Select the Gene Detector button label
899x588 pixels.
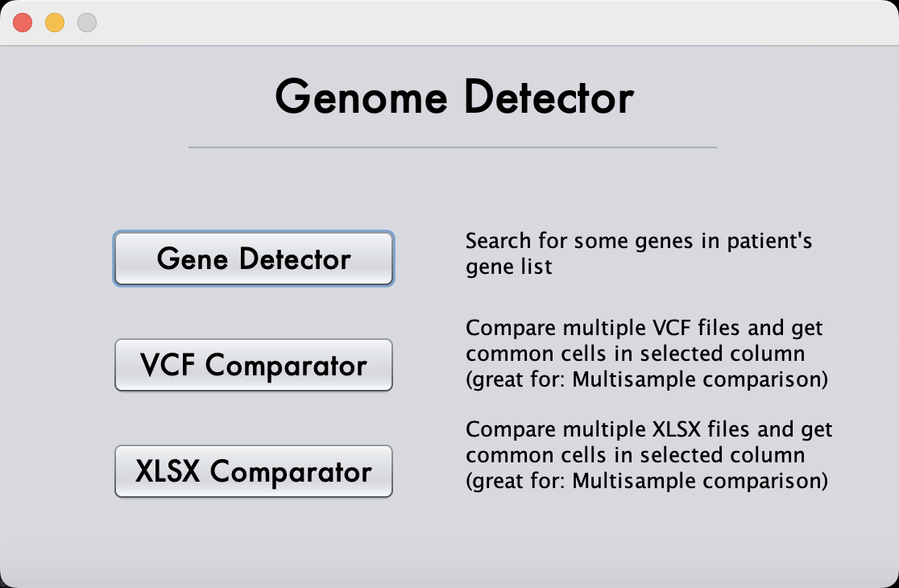253,259
